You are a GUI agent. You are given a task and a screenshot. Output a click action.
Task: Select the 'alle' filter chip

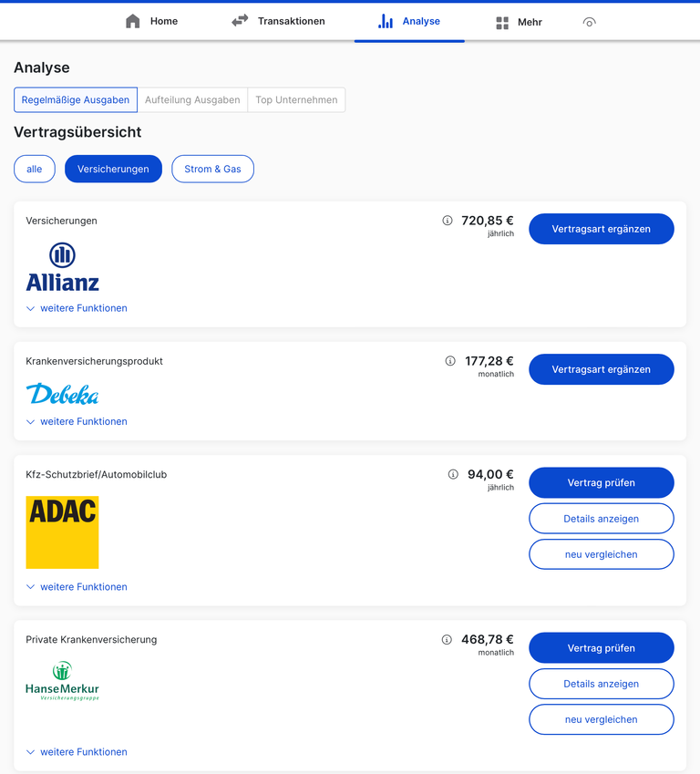click(x=35, y=169)
